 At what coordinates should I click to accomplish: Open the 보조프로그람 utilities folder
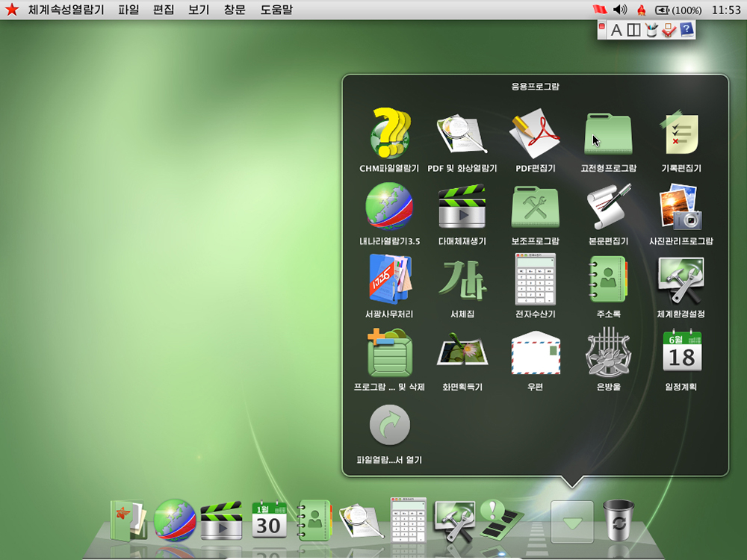click(535, 206)
